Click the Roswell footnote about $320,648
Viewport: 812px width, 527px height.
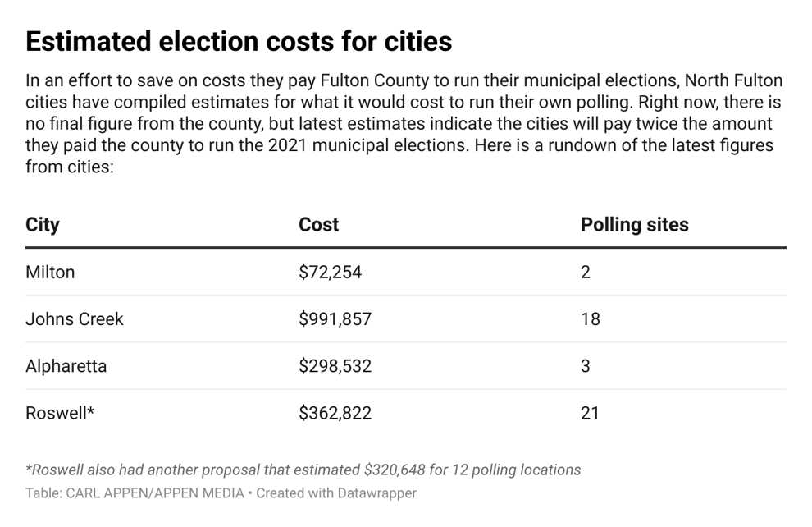(303, 470)
